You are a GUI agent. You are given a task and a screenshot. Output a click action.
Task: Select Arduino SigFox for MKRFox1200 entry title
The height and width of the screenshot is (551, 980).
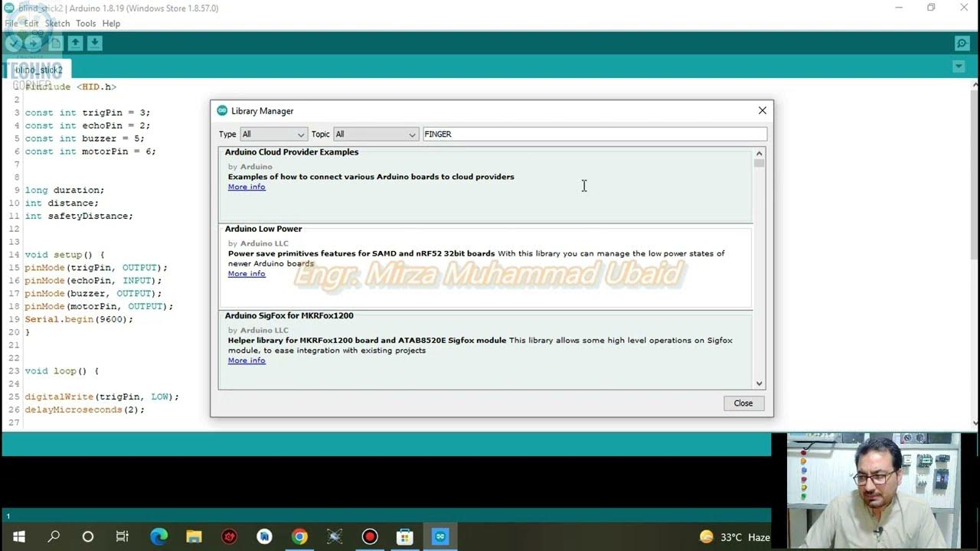(289, 315)
